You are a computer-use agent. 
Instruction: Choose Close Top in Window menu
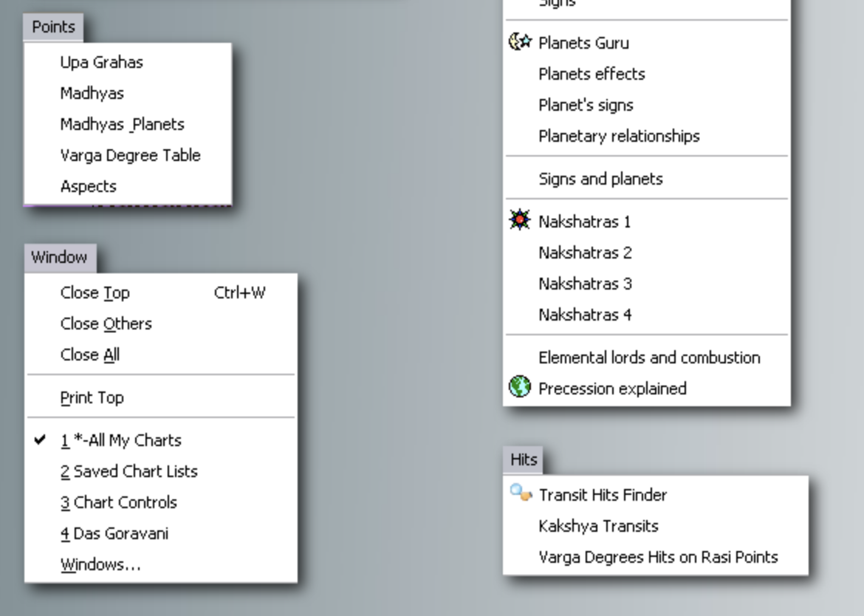pos(95,293)
